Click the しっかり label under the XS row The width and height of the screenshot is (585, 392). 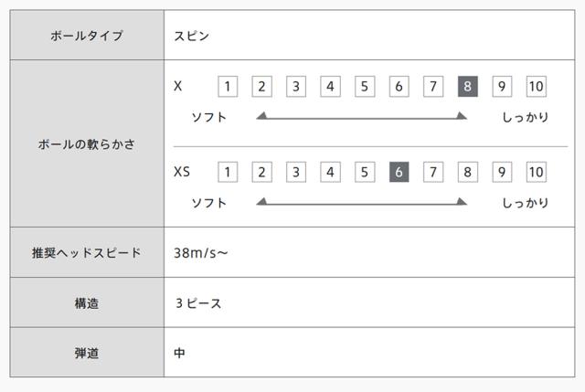point(525,202)
